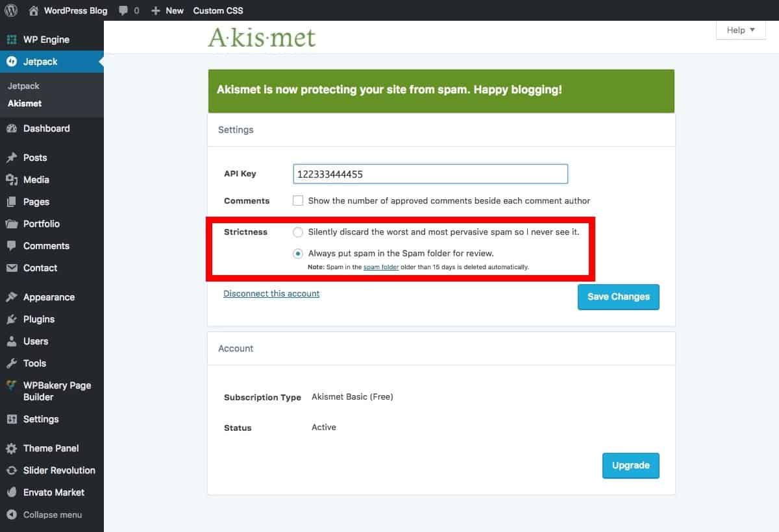This screenshot has width=779, height=532.
Task: Click the Posts pushpin icon
Action: pyautogui.click(x=12, y=158)
